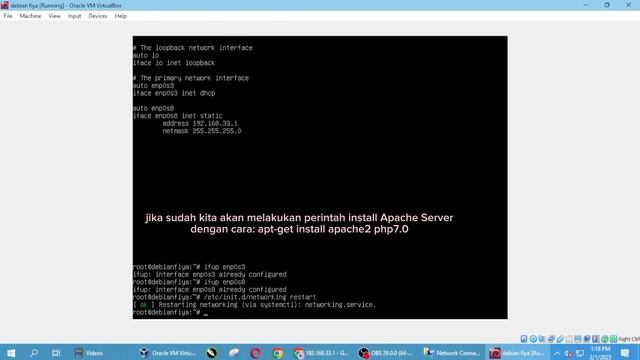Click the network tray icon

point(580,353)
